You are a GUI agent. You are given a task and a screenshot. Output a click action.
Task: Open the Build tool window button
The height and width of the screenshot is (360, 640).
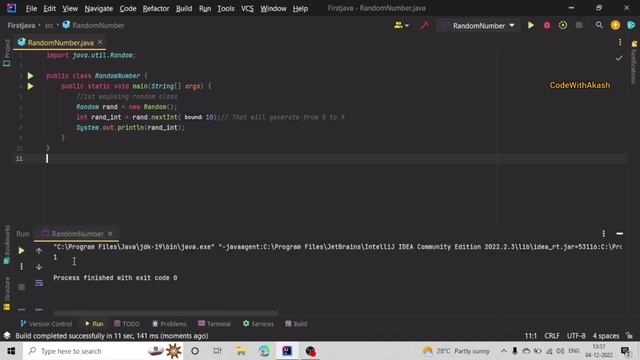pyautogui.click(x=296, y=324)
